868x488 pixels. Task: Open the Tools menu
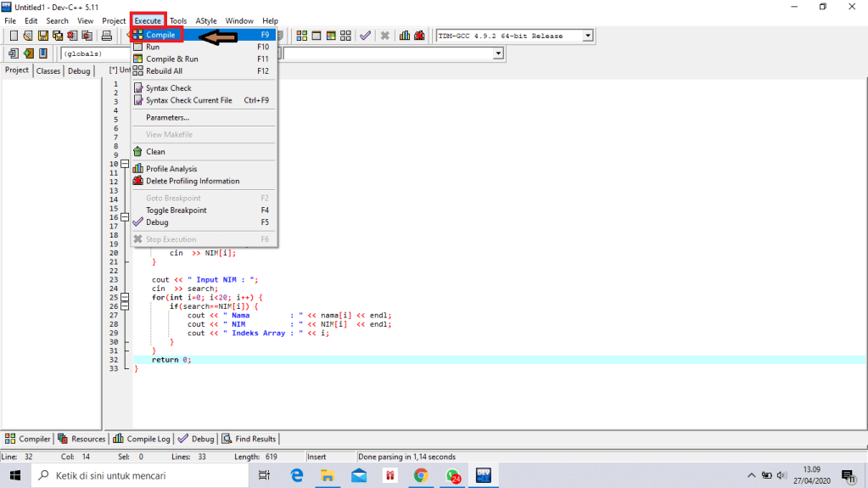178,20
